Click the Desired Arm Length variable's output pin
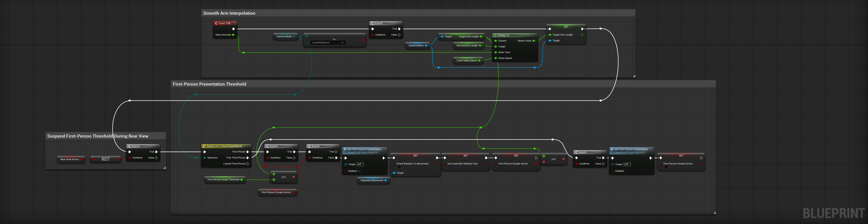This screenshot has height=224, width=868. [480, 45]
